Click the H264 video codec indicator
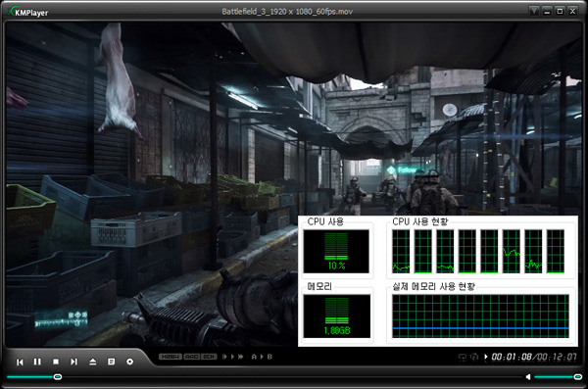 coord(171,357)
